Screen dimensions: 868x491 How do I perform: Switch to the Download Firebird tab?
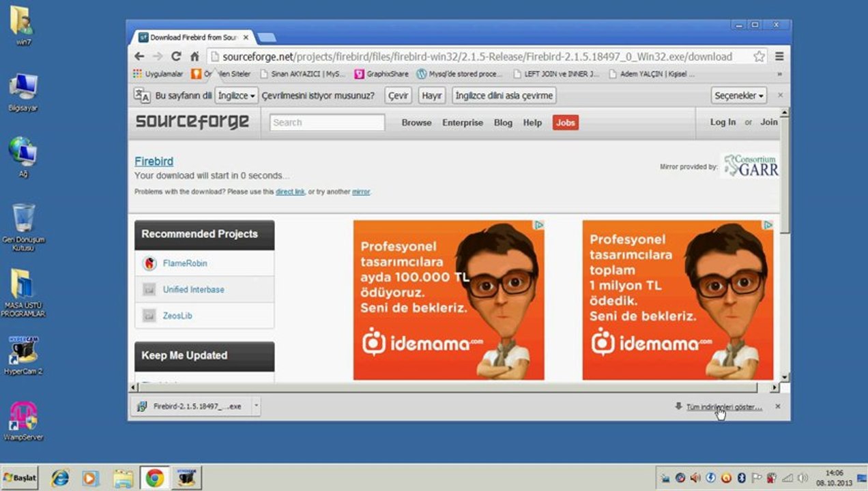click(x=194, y=38)
